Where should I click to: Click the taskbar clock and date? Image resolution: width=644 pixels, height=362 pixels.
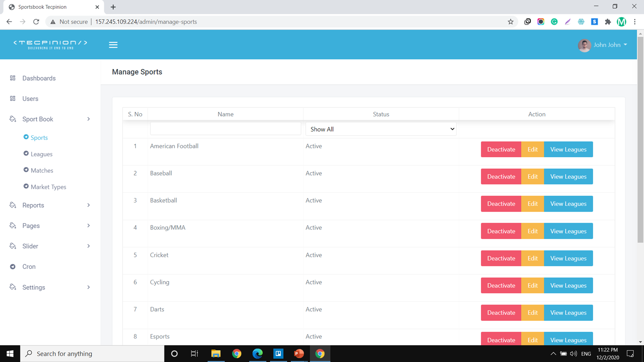607,354
